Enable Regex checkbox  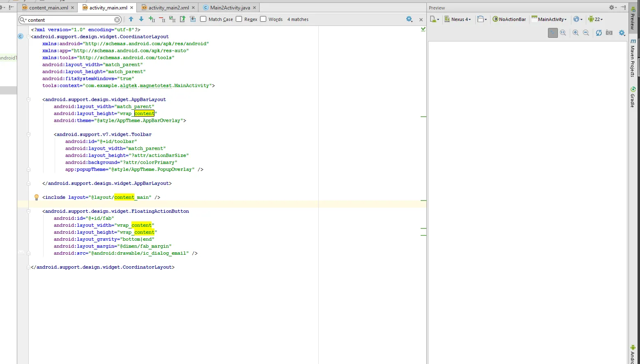[x=239, y=19]
